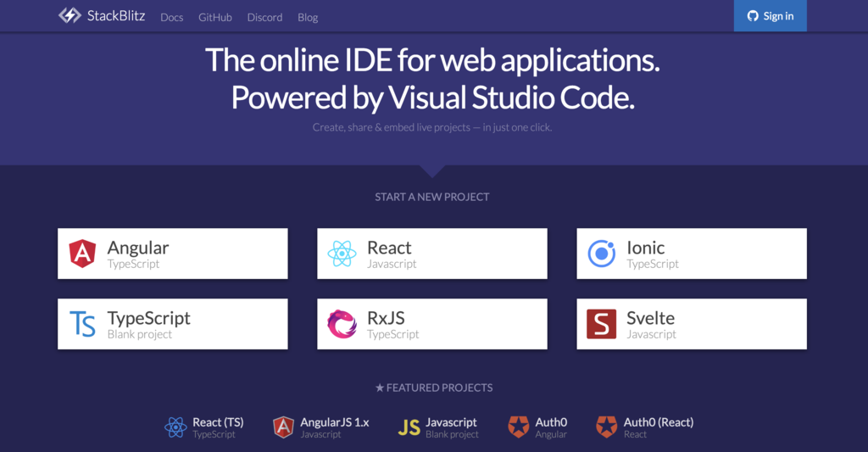868x452 pixels.
Task: Click the star beside FEATURED PROJECTS
Action: (x=380, y=388)
